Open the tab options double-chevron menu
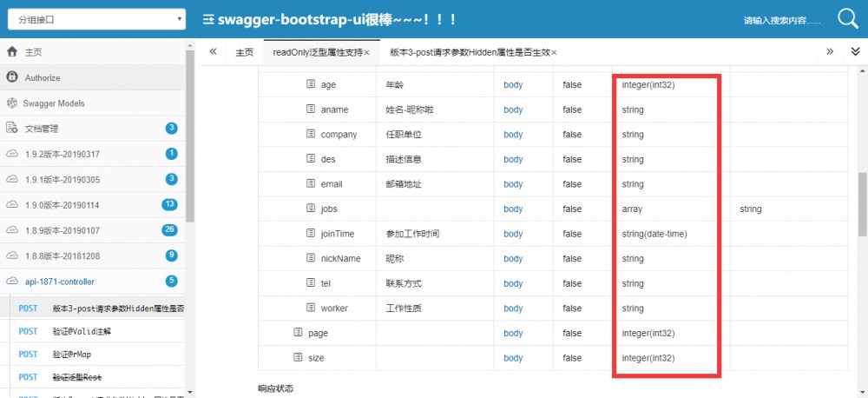868x398 pixels. point(855,51)
